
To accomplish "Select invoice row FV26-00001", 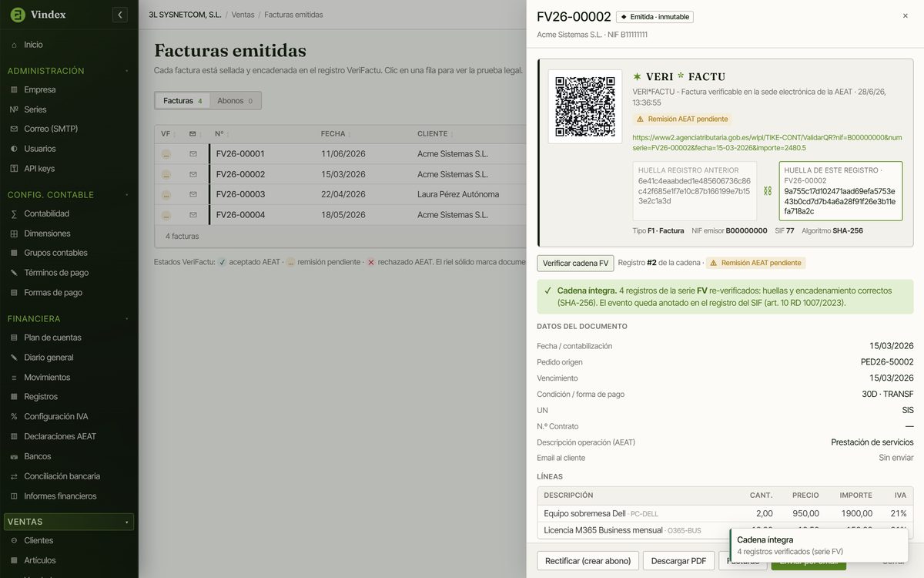I will pyautogui.click(x=339, y=154).
